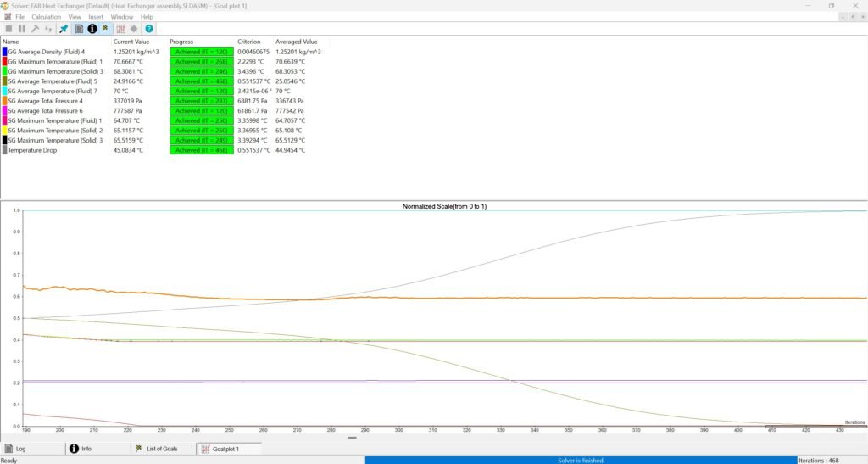The height and width of the screenshot is (464, 868).
Task: Switch to the Log tab at bottom
Action: click(21, 448)
